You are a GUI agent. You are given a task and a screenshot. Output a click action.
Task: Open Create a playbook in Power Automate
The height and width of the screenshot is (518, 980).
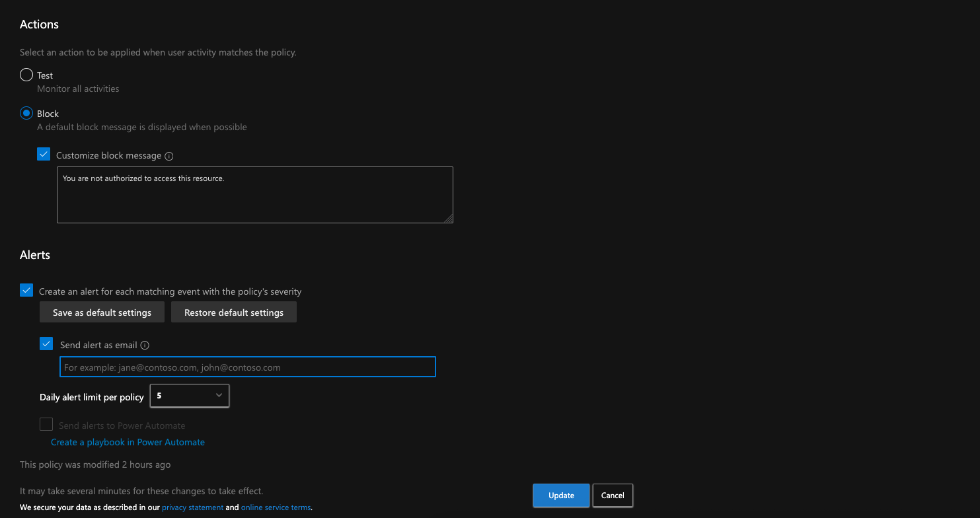click(128, 441)
